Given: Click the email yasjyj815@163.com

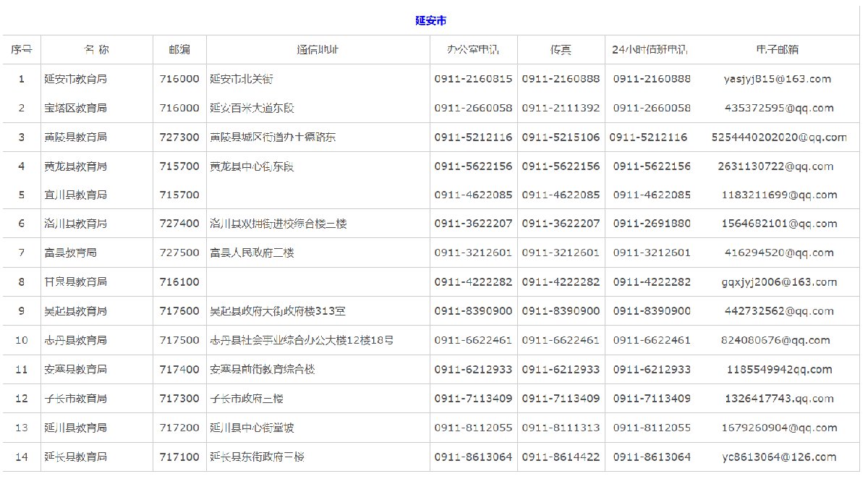Looking at the screenshot, I should tap(778, 79).
